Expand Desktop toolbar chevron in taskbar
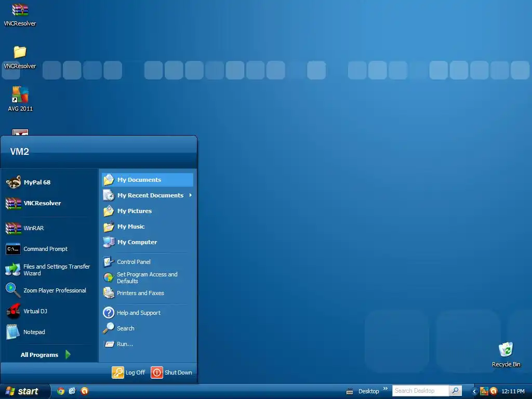 385,389
